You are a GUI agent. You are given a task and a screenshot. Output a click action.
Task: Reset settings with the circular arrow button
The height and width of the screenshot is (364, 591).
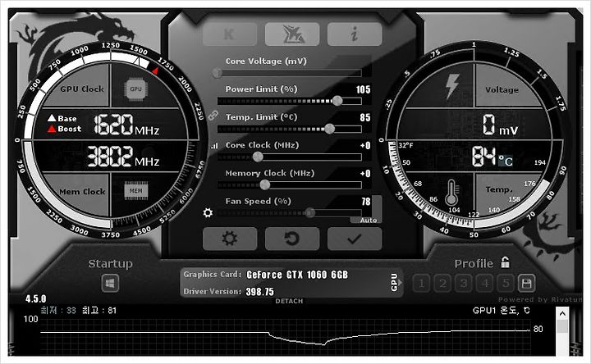(292, 239)
